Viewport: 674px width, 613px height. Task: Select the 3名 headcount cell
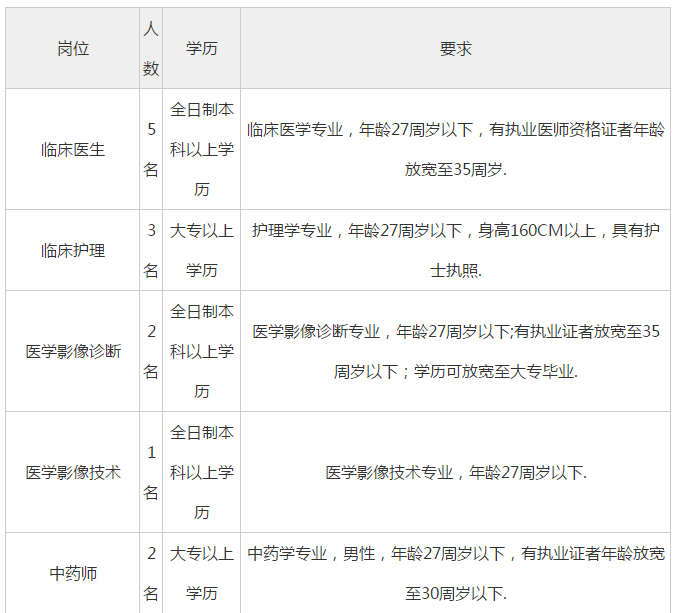(x=151, y=250)
